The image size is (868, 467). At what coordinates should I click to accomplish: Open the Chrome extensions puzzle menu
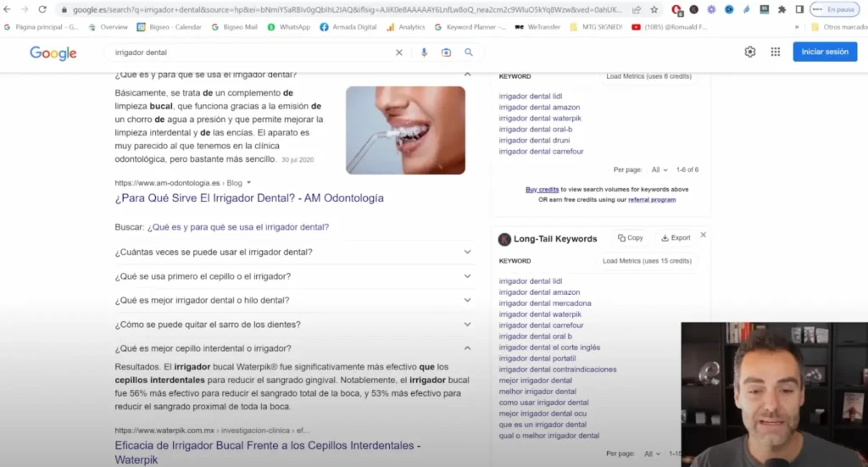tap(782, 9)
